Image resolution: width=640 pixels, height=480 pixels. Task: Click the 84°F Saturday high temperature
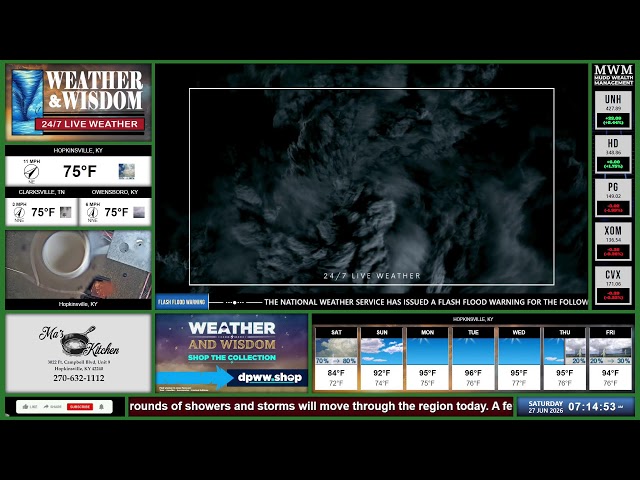(336, 373)
